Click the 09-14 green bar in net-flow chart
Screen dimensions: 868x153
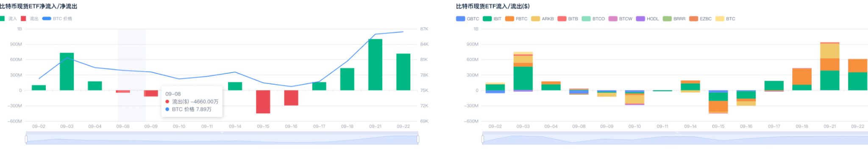[235, 86]
